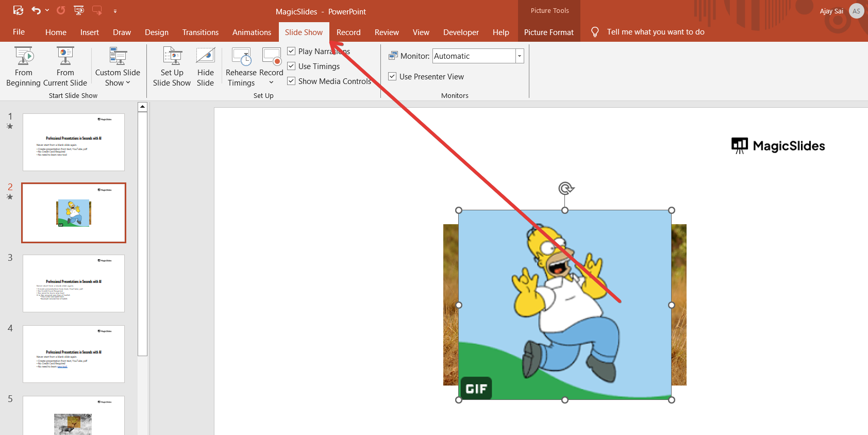Viewport: 868px width, 435px height.
Task: Select slide 1 thumbnail
Action: pyautogui.click(x=74, y=142)
